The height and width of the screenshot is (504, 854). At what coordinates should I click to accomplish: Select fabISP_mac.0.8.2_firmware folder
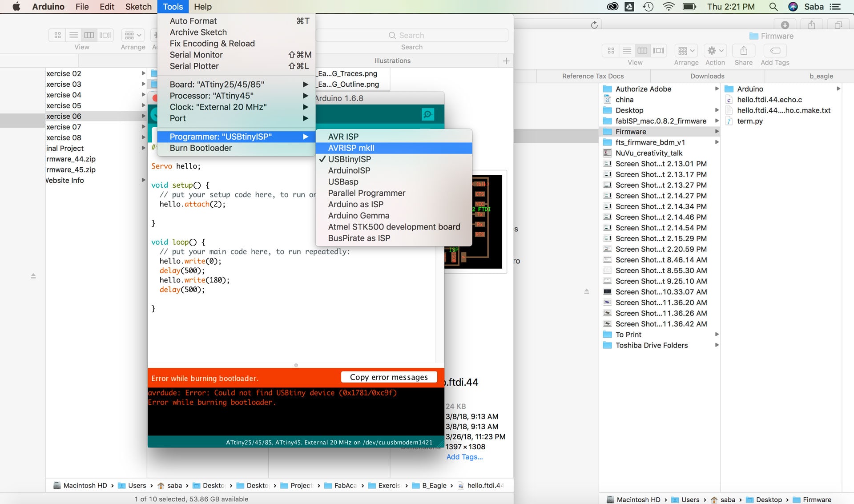(661, 121)
